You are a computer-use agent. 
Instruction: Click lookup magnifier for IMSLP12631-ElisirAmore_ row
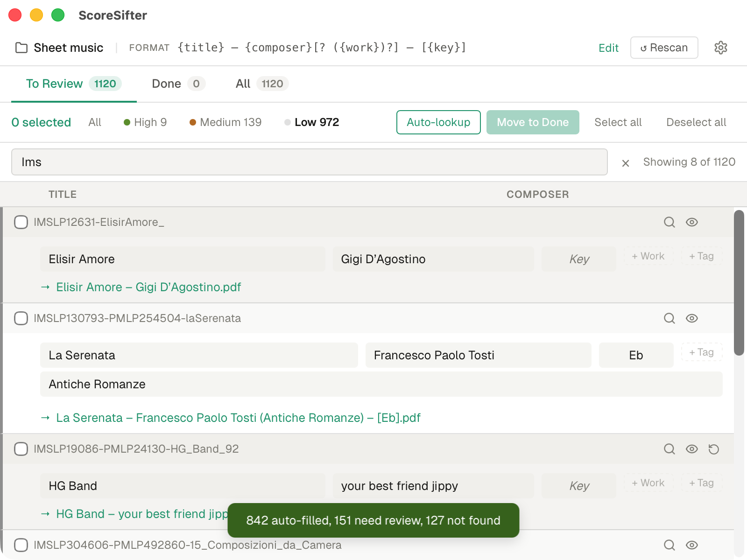[669, 222]
